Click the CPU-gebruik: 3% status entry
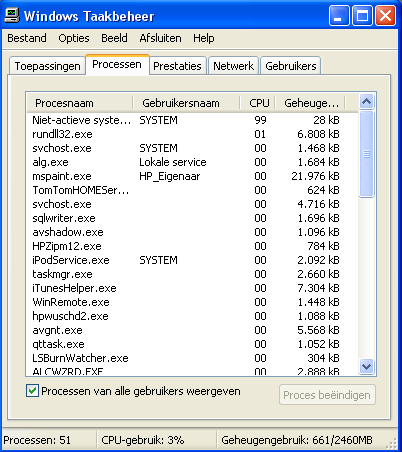 (x=143, y=440)
